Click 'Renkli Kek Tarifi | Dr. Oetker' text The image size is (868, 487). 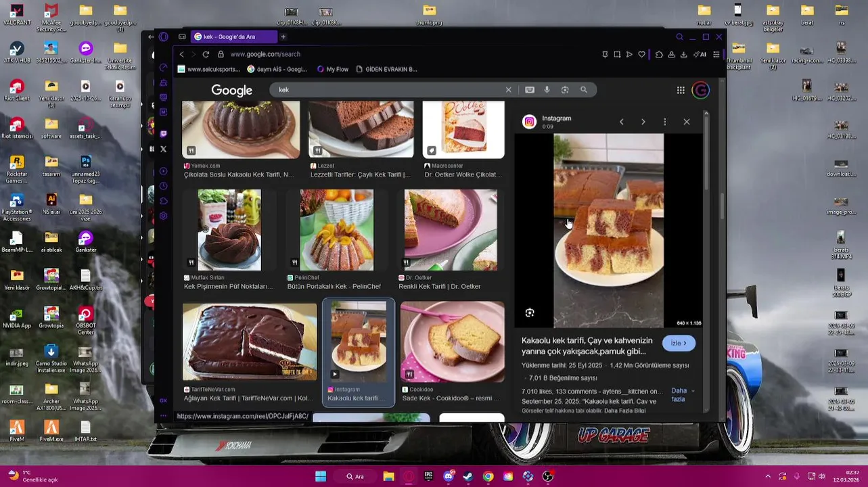(x=440, y=286)
